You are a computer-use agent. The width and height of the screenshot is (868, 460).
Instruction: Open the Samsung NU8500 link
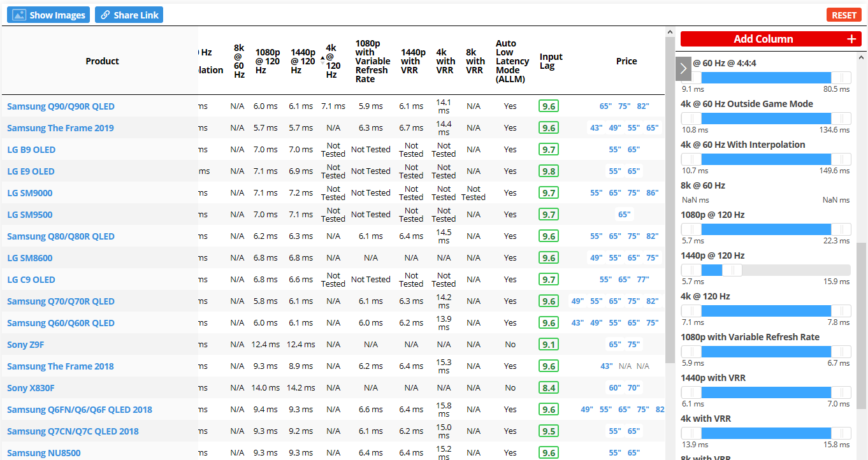[x=44, y=453]
